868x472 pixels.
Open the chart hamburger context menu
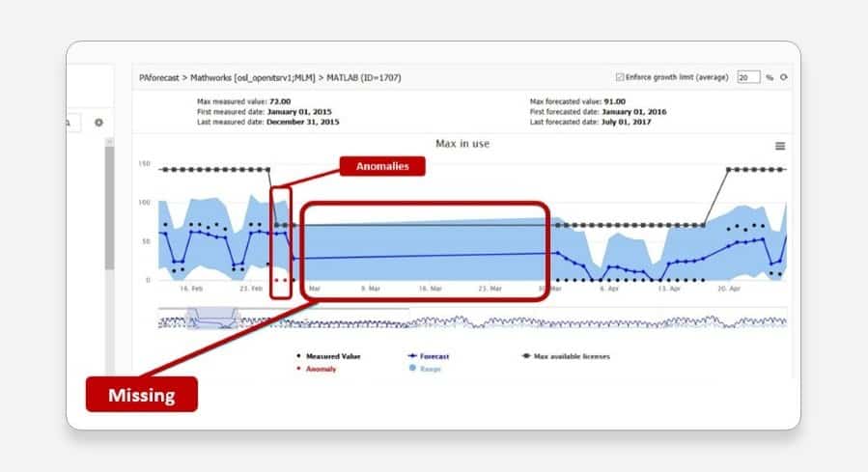[780, 146]
